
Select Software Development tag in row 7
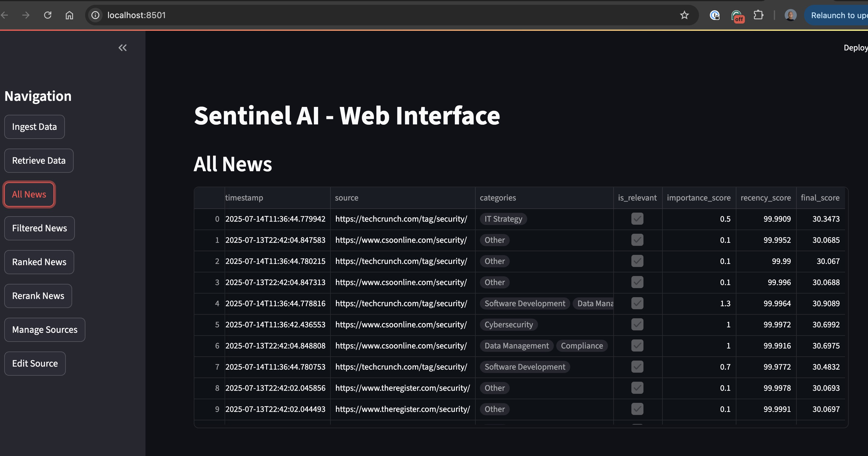pyautogui.click(x=525, y=367)
